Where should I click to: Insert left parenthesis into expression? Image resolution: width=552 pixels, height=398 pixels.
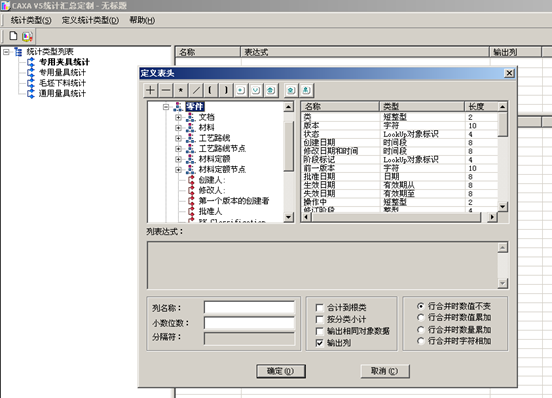tap(211, 90)
